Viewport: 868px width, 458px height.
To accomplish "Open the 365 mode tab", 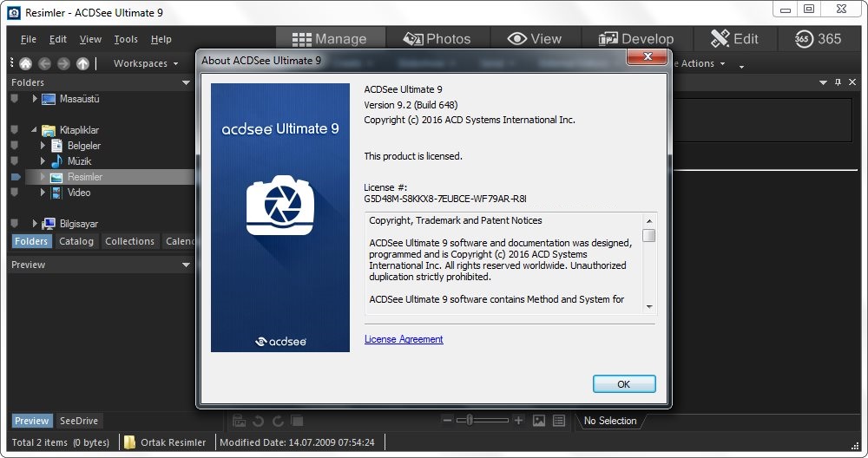I will (819, 39).
